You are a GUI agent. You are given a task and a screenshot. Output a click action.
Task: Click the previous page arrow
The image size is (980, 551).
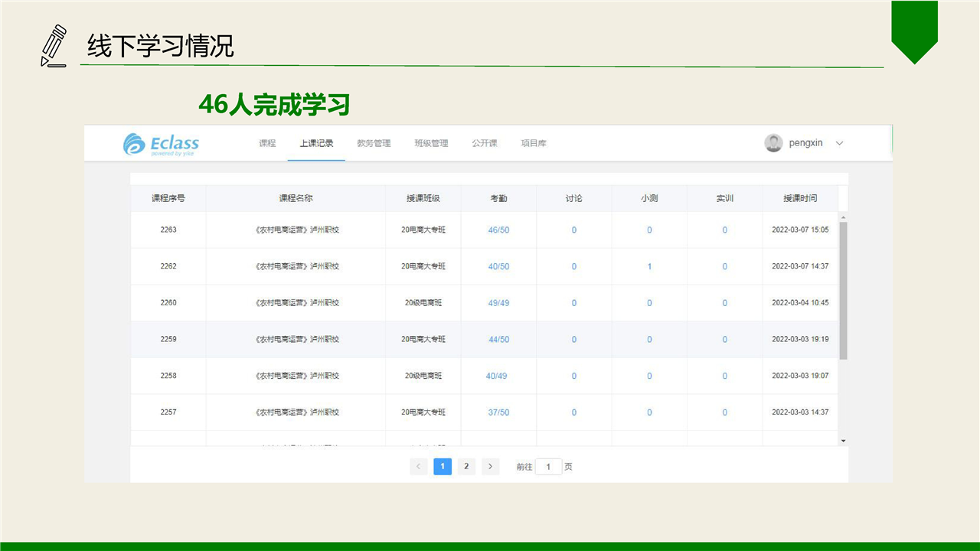click(x=419, y=466)
